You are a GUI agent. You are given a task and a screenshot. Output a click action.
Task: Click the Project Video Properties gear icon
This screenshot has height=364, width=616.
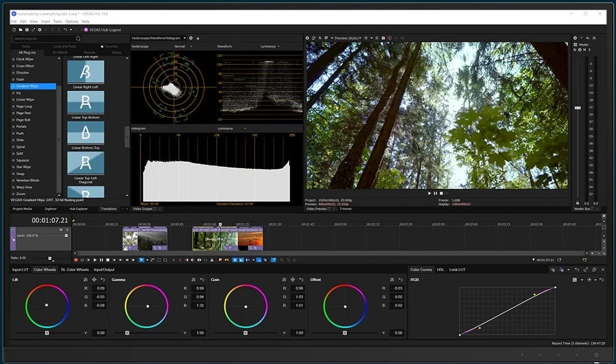point(307,38)
